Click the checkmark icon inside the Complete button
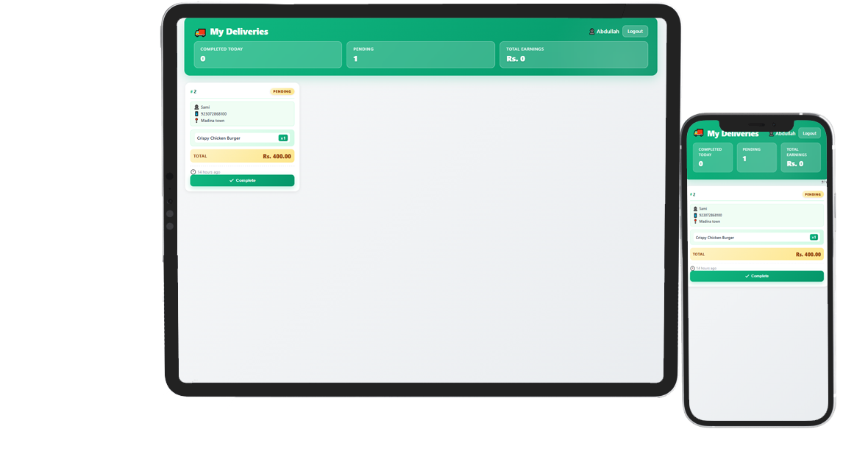This screenshot has width=868, height=468. coord(231,180)
